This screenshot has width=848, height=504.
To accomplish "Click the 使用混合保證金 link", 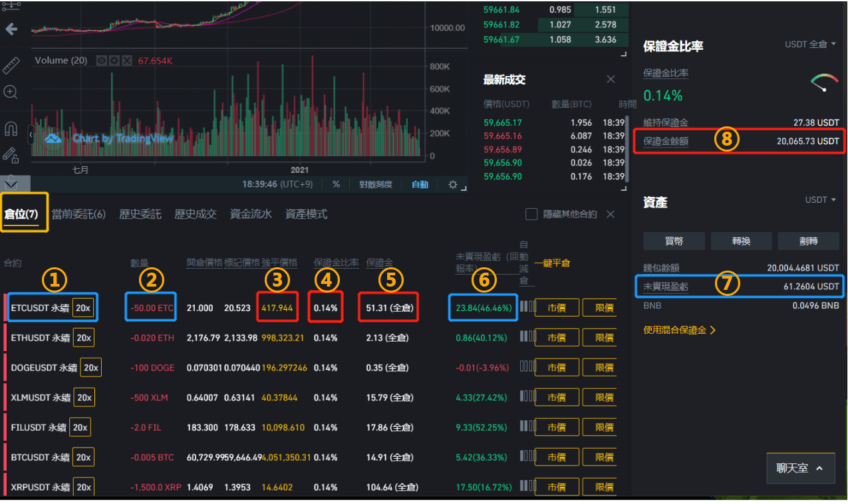I will [679, 330].
